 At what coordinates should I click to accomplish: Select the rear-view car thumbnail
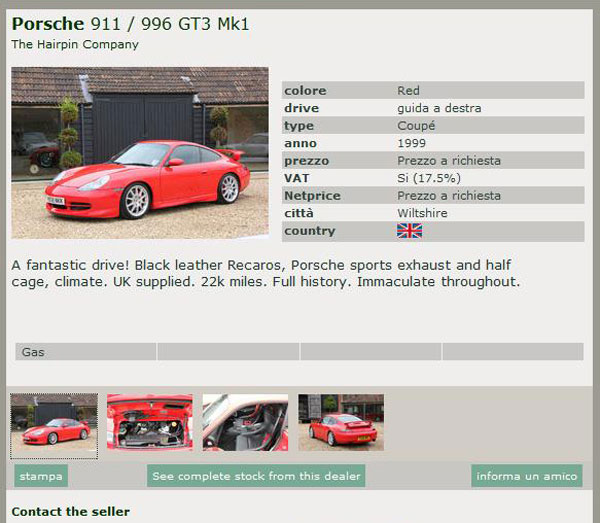[x=341, y=422]
